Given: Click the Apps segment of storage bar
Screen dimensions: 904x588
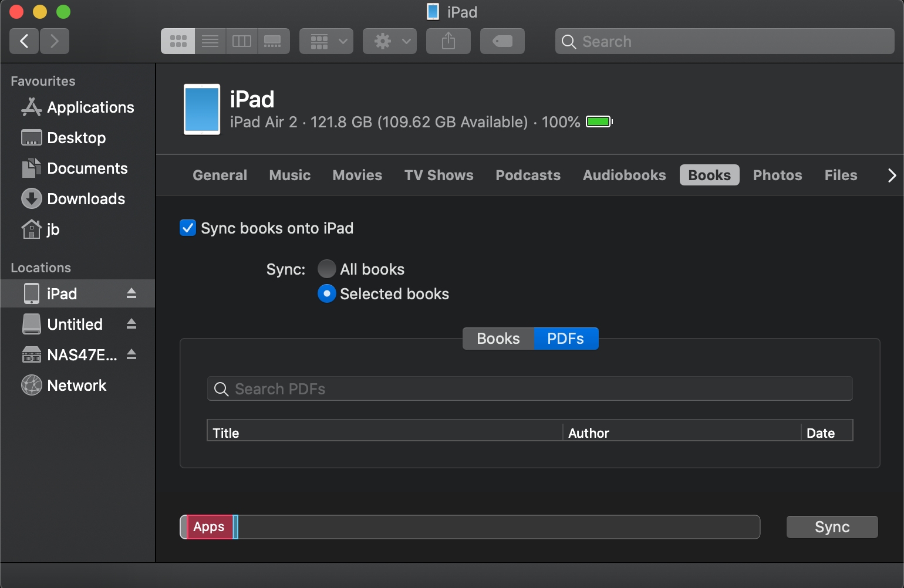Looking at the screenshot, I should [210, 527].
